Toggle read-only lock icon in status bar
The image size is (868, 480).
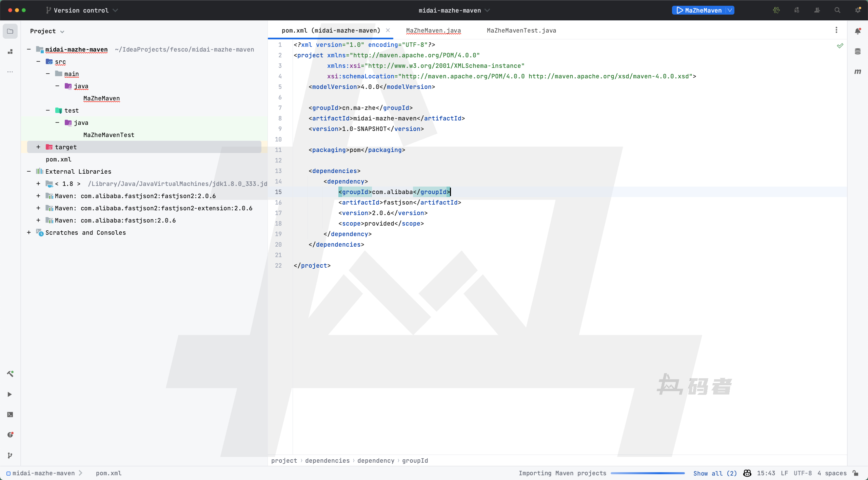click(x=855, y=473)
